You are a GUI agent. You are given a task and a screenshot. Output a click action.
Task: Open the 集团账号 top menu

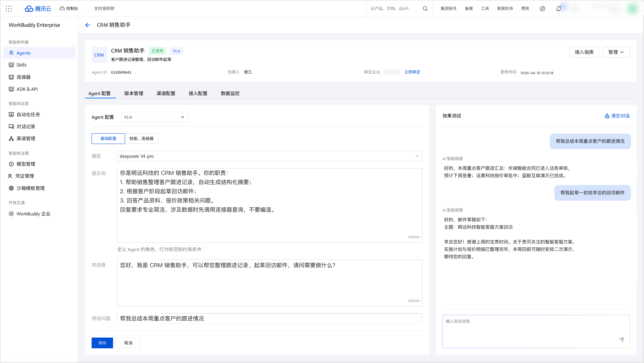click(x=448, y=9)
